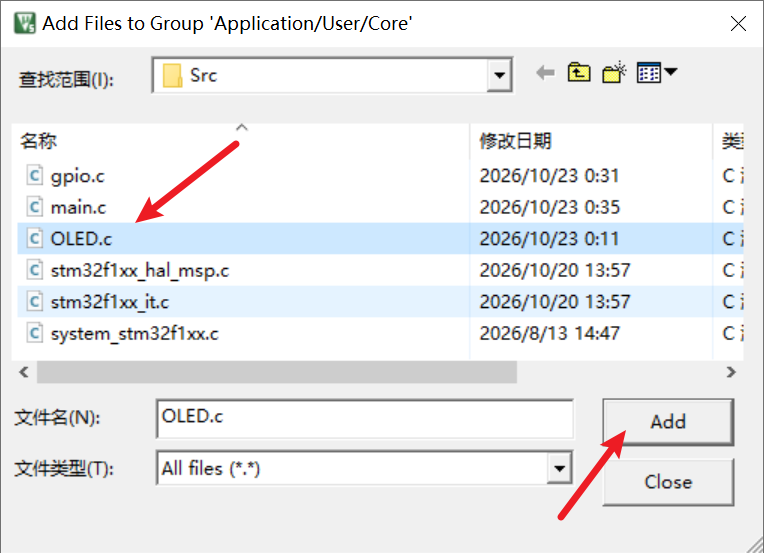The width and height of the screenshot is (764, 553).
Task: Click the 2026/10/23 0:11 date cell
Action: point(549,239)
